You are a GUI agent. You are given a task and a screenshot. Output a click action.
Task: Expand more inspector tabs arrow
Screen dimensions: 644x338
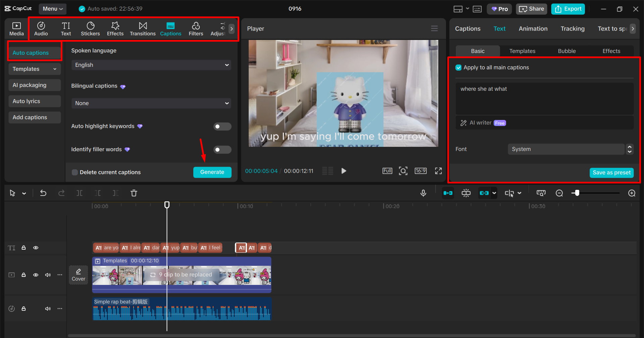[x=633, y=29]
